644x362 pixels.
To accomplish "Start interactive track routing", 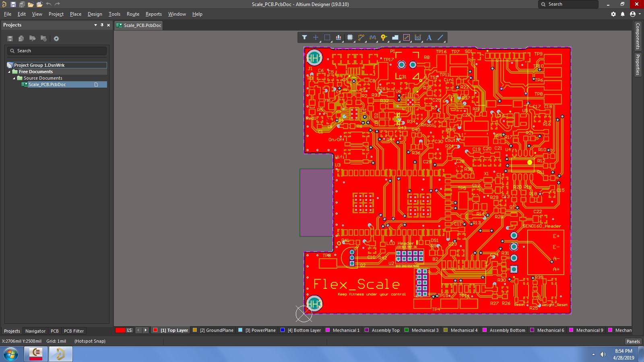I will [x=361, y=37].
